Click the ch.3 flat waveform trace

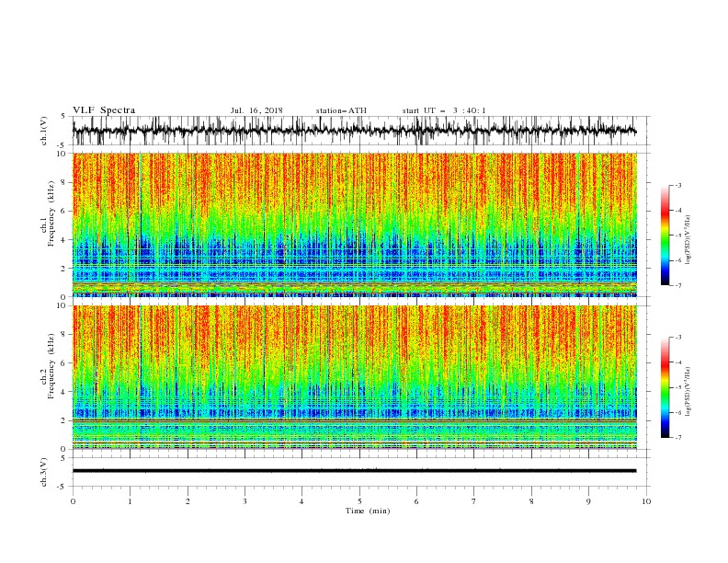(x=354, y=471)
